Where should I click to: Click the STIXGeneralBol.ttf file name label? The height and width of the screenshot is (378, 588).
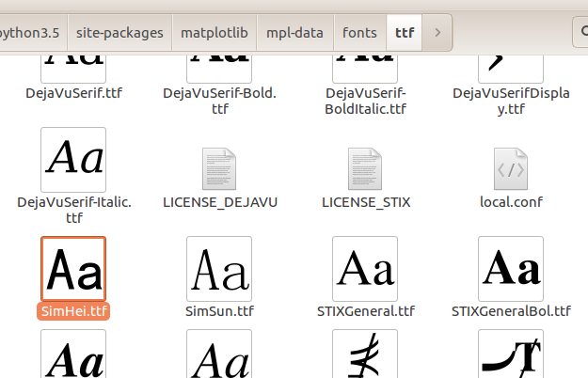511,311
